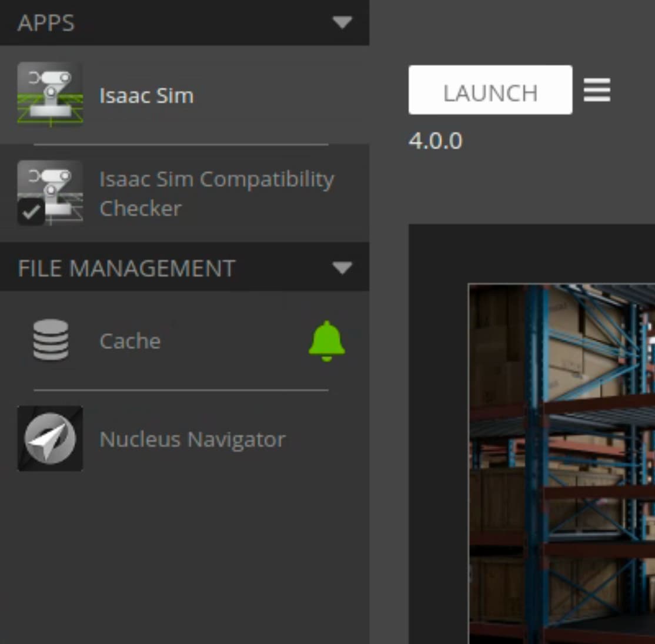Click the green Cache notification bell
Image resolution: width=655 pixels, height=644 pixels.
327,341
